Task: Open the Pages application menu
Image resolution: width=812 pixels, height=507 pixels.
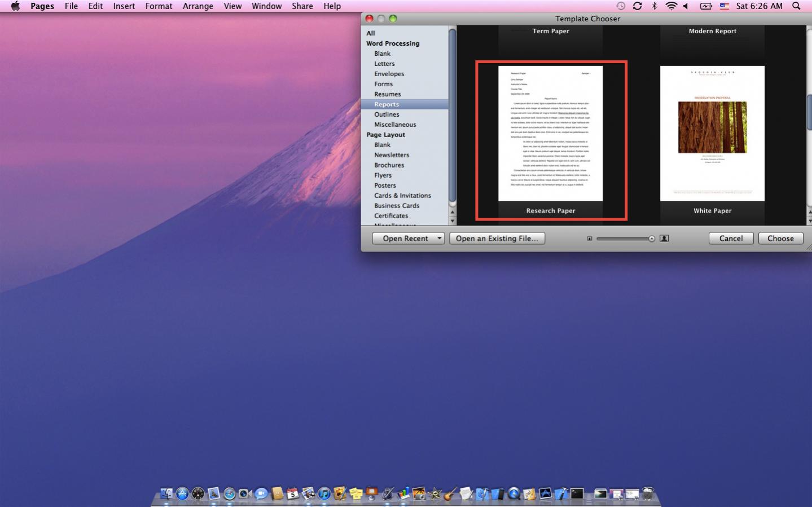Action: pos(42,6)
